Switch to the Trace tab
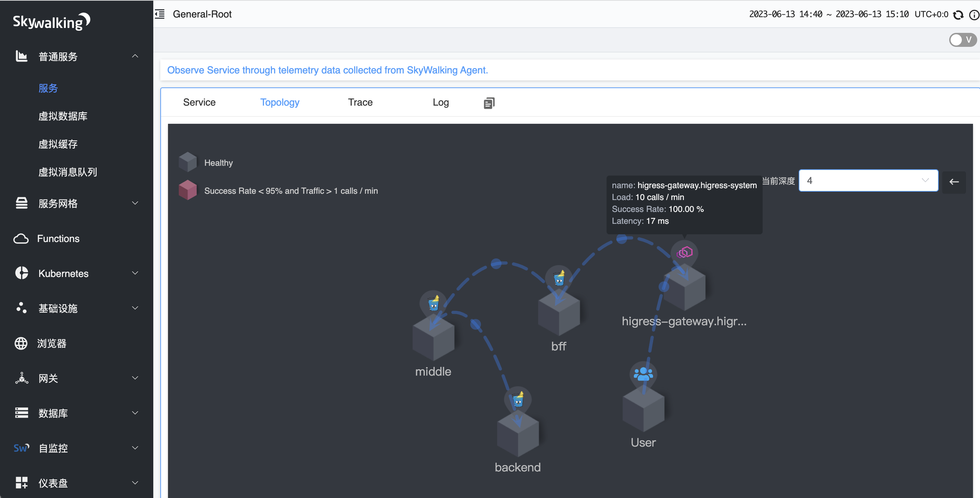This screenshot has width=980, height=498. point(360,102)
